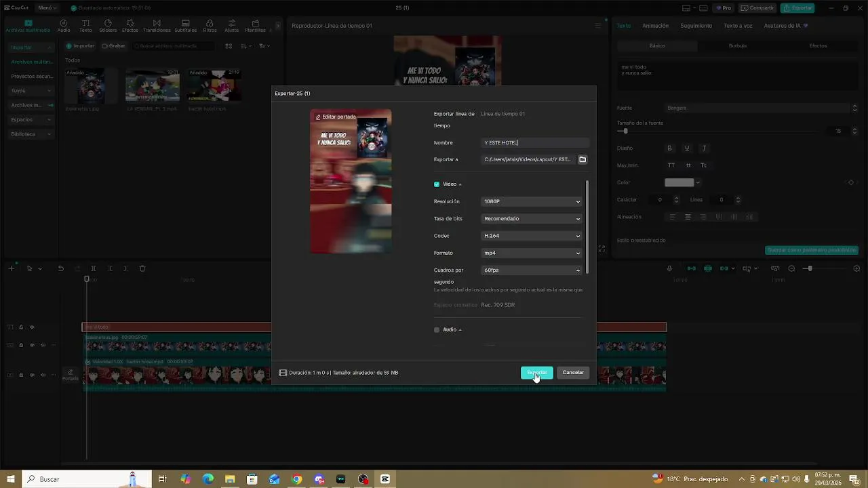This screenshot has height=488, width=868.
Task: Click the timeline undo arrow
Action: (60, 268)
